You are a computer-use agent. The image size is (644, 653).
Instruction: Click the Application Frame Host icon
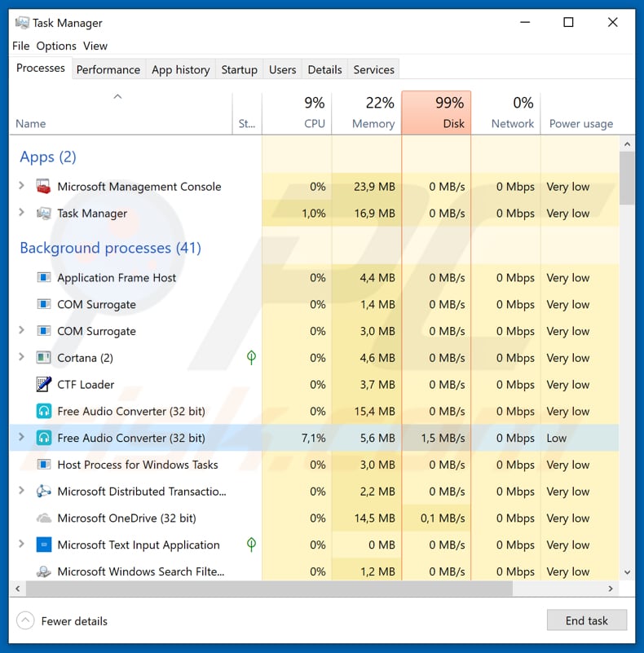pos(43,277)
